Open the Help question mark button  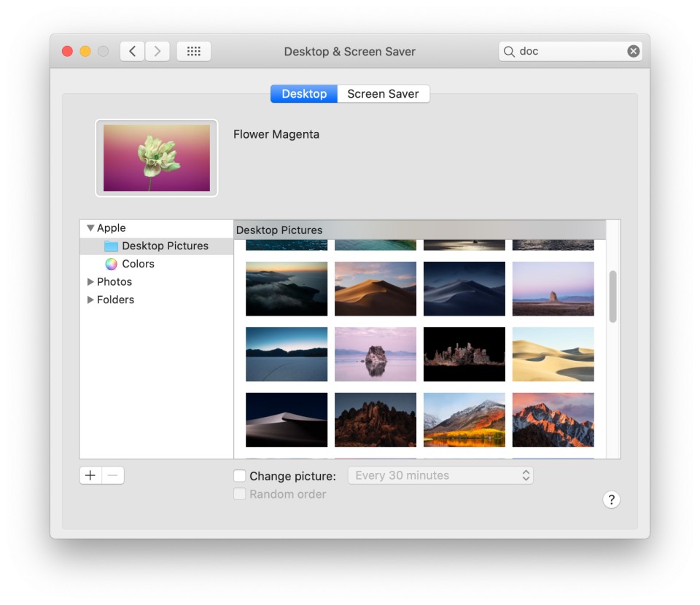pyautogui.click(x=611, y=499)
